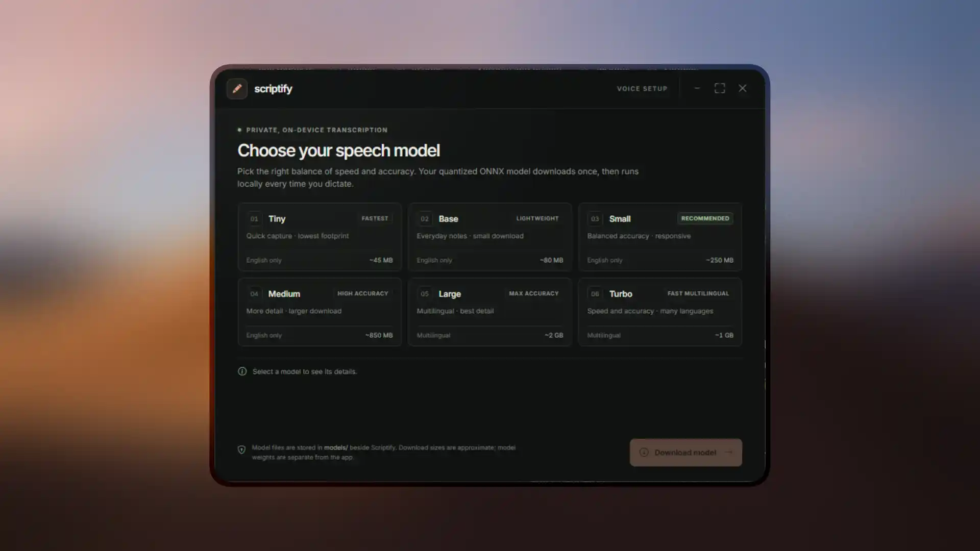Maximize the Scriptify window
The height and width of the screenshot is (551, 980).
pos(720,88)
